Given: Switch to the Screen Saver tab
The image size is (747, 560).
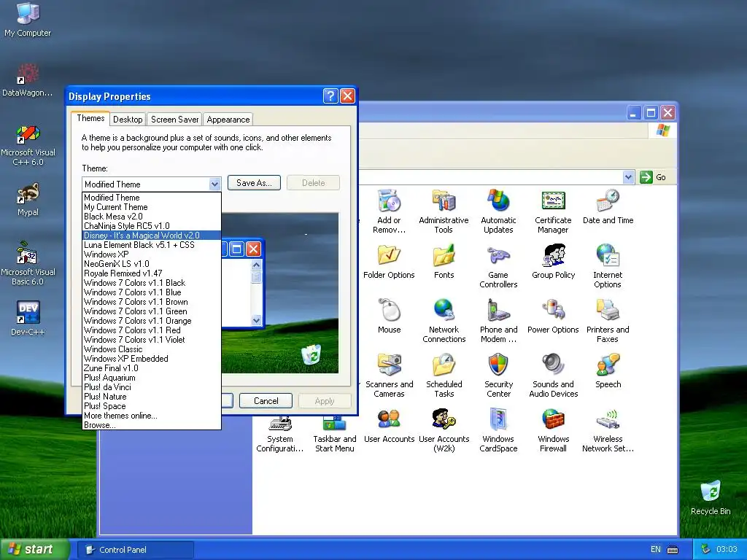Looking at the screenshot, I should pos(175,120).
